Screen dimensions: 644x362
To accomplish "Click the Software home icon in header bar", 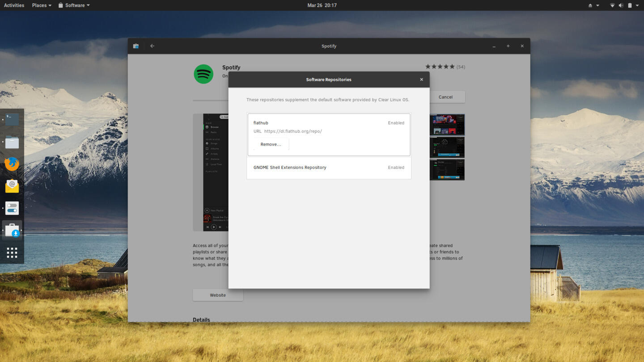I will (136, 46).
